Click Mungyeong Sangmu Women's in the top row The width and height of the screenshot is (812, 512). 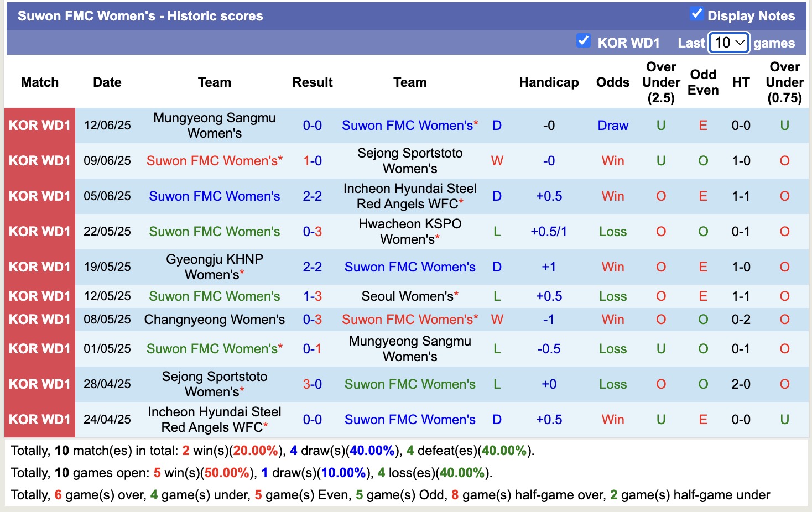215,125
